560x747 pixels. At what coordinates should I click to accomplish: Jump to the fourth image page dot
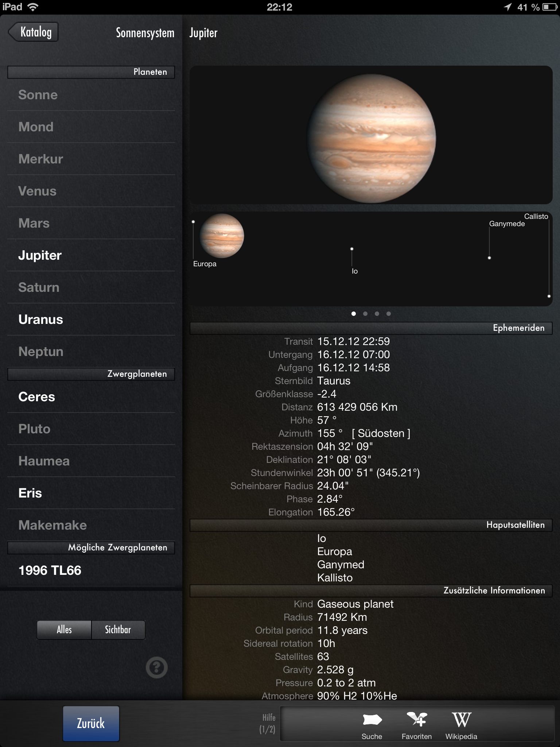(x=389, y=314)
